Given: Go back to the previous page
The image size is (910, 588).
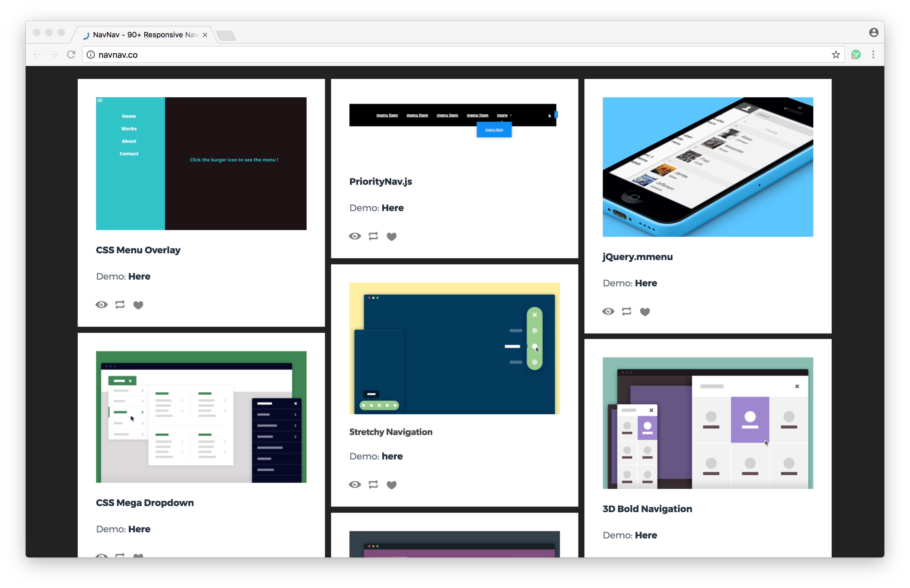Looking at the screenshot, I should pos(37,55).
